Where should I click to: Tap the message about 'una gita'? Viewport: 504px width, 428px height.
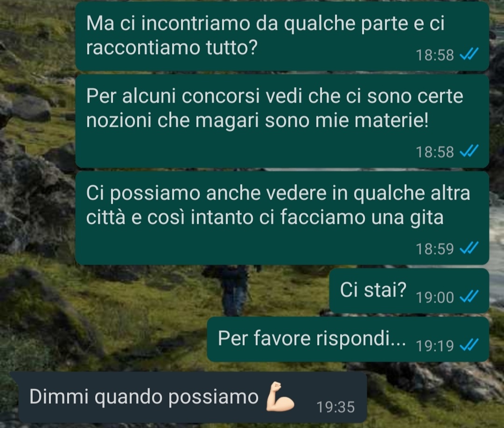(x=282, y=218)
